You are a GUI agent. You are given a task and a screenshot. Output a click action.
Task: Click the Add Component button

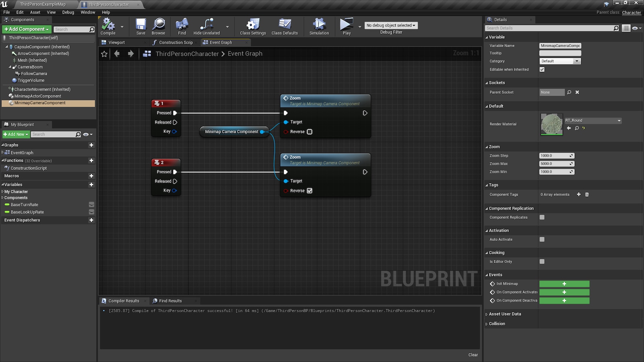pos(26,29)
